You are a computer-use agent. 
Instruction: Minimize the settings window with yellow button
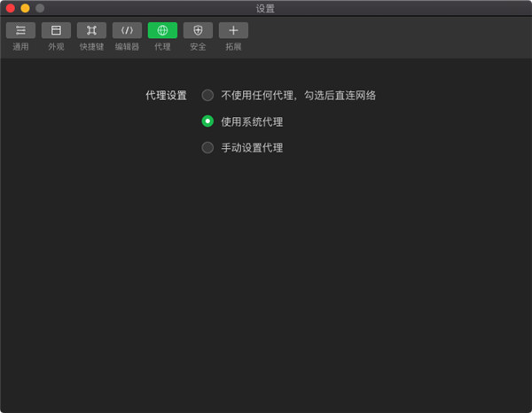click(25, 8)
